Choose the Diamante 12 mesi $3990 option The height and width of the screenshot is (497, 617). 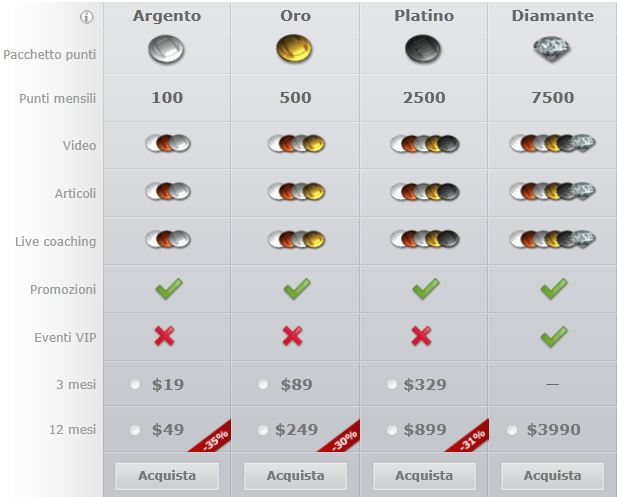pos(512,430)
